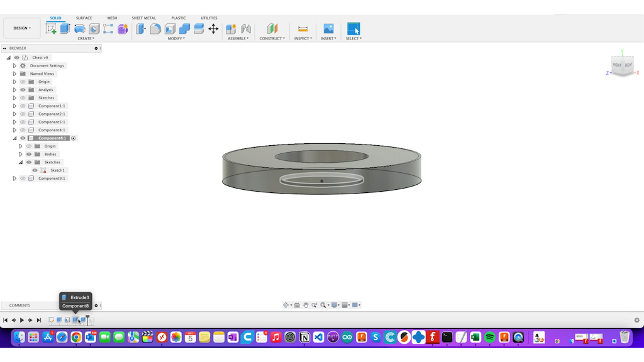Switch to the Mesh tab
This screenshot has width=644, height=362.
(112, 18)
